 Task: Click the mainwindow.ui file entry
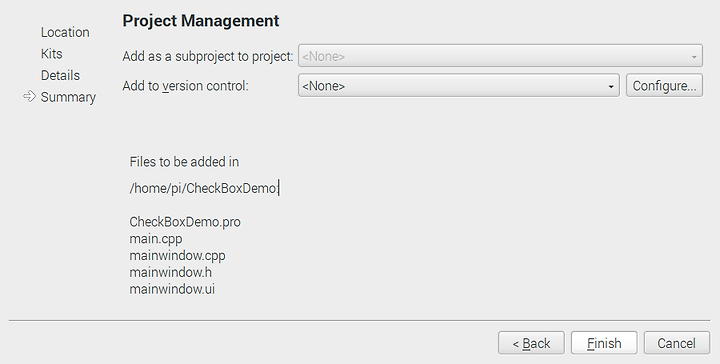click(x=172, y=289)
